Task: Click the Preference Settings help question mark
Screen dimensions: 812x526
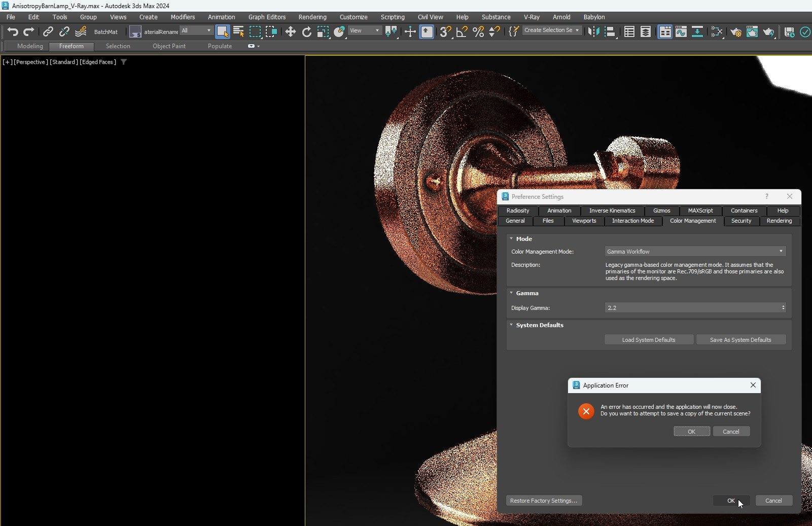Action: [766, 196]
